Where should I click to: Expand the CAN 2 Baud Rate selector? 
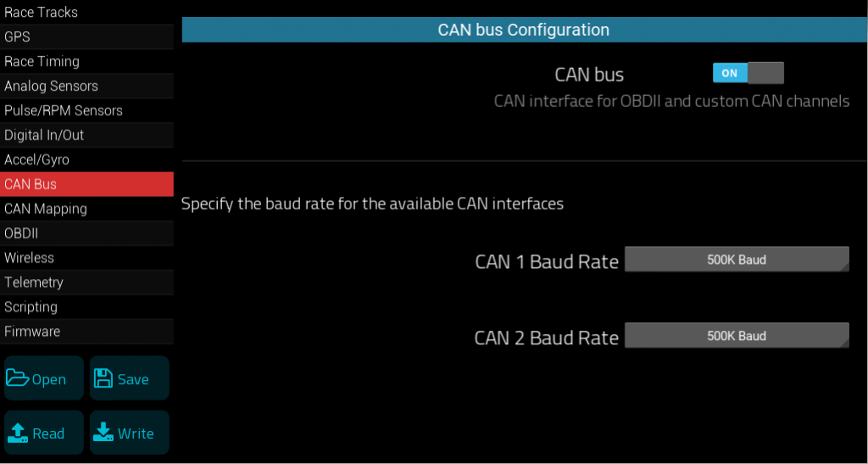click(736, 336)
